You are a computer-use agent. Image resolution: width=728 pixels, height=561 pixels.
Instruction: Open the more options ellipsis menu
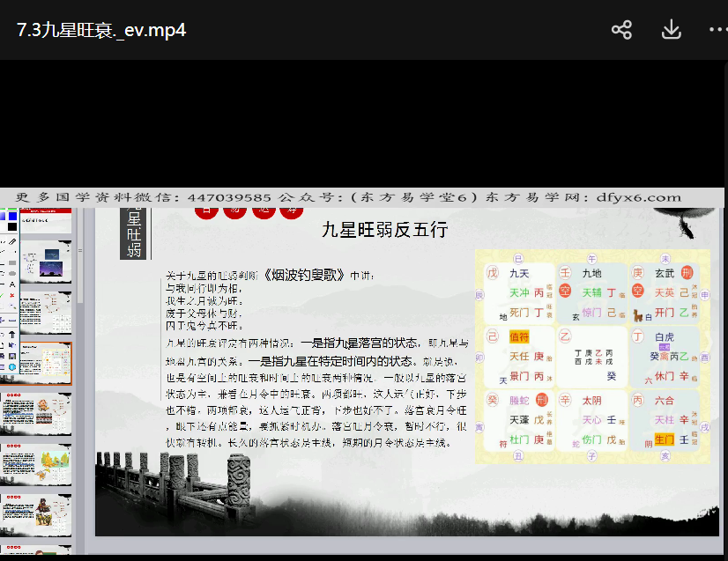(717, 30)
